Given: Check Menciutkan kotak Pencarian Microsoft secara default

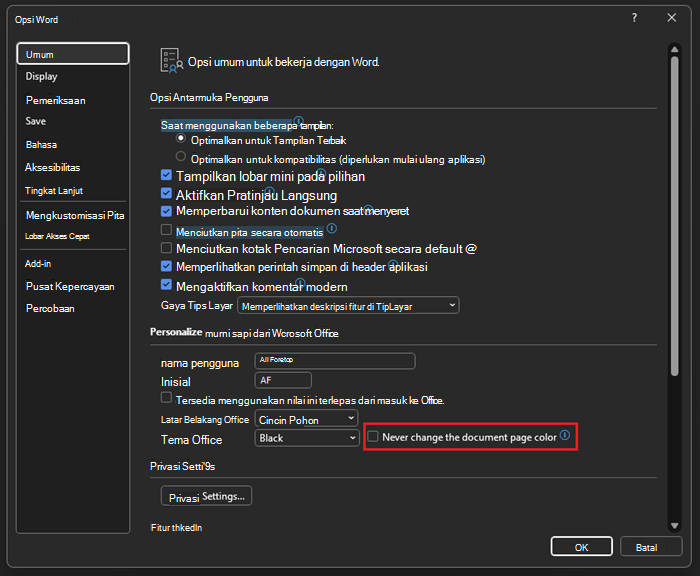Looking at the screenshot, I should tap(166, 247).
